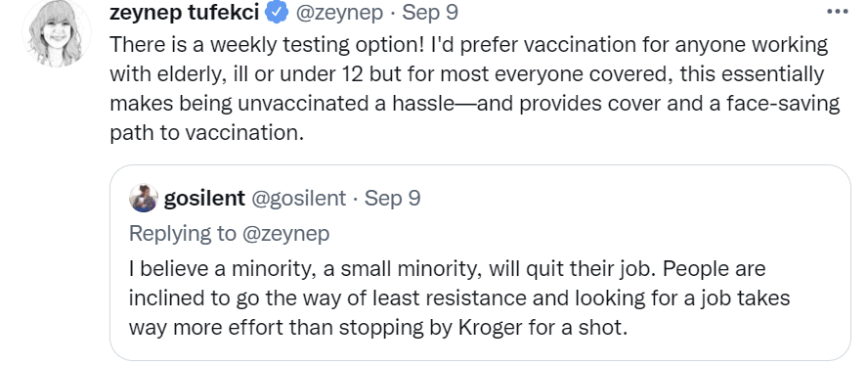Open the three-dot More menu on tweet
This screenshot has height=367, width=868.
[x=837, y=11]
